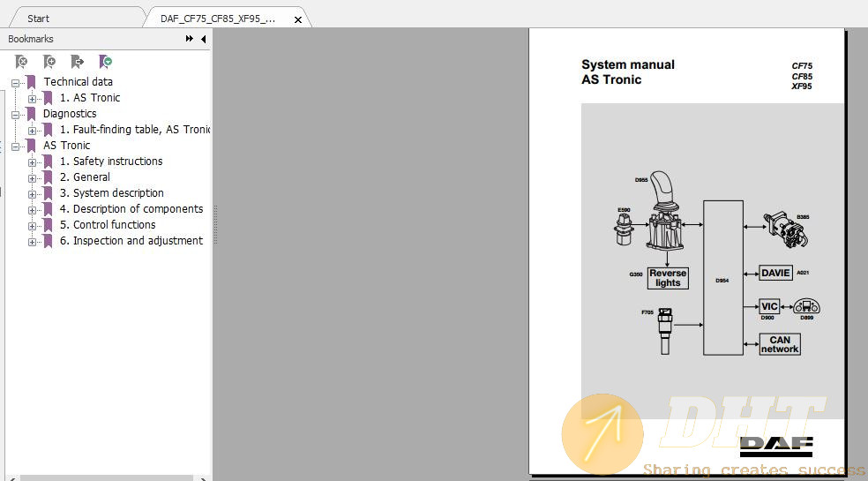Go to '1. Safety instructions' bookmark
This screenshot has width=868, height=481.
(x=111, y=162)
